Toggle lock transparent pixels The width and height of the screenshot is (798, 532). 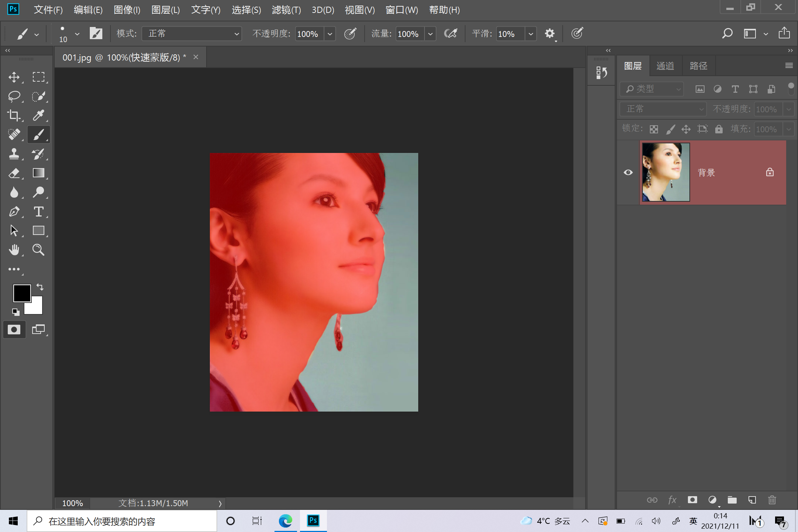[x=654, y=129]
